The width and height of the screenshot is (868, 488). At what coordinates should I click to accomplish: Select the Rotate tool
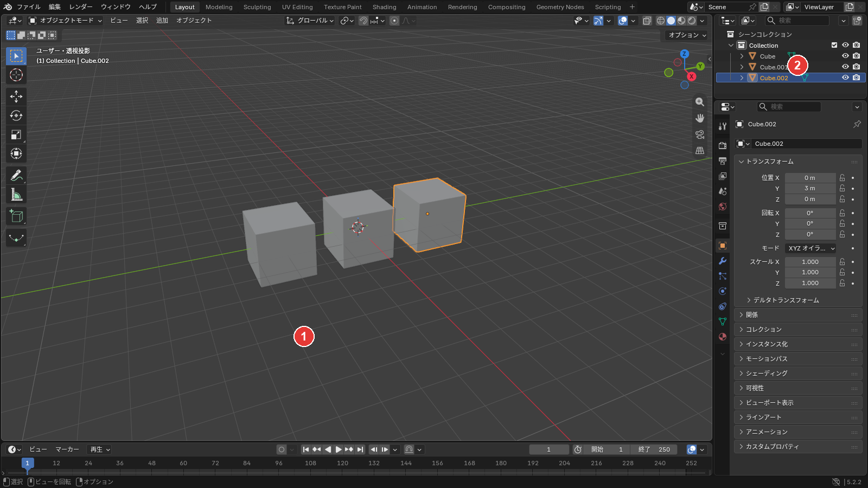[16, 115]
